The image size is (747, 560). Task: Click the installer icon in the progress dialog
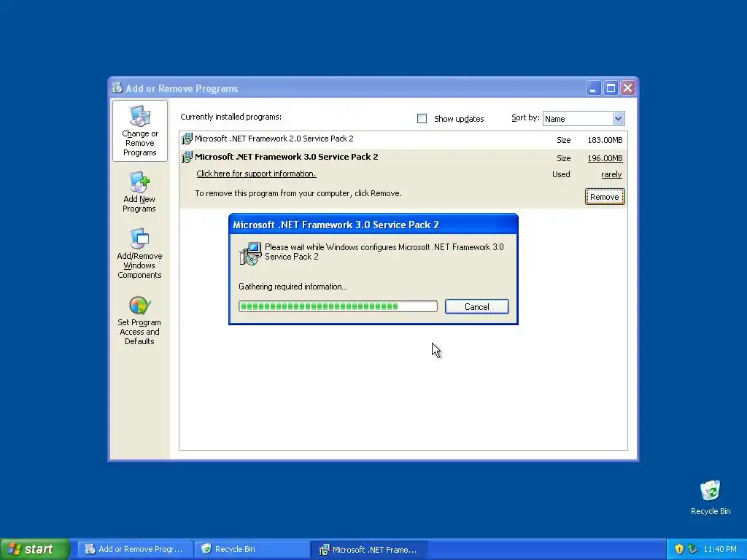pos(250,253)
